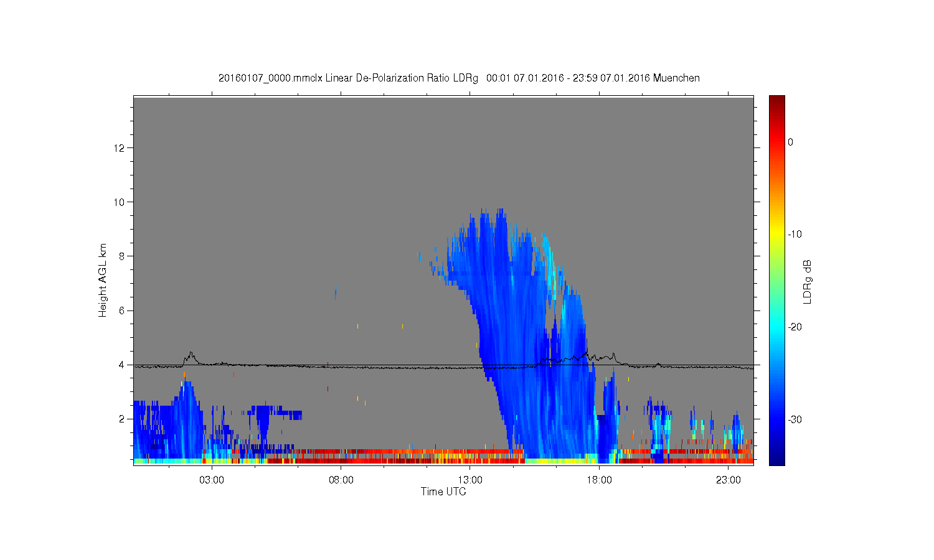Click the colorbar value 0
Image resolution: width=934 pixels, height=560 pixels.
tap(791, 142)
